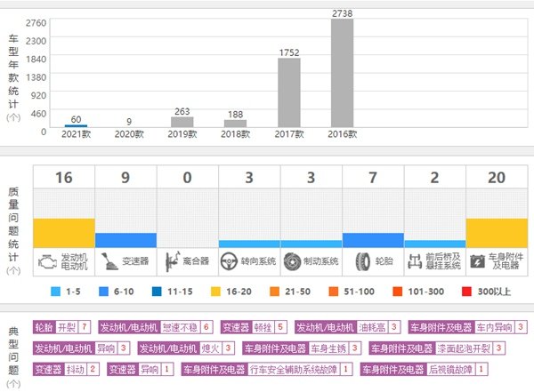Select the 制动系统 brake disc icon
The image size is (534, 392).
289,261
